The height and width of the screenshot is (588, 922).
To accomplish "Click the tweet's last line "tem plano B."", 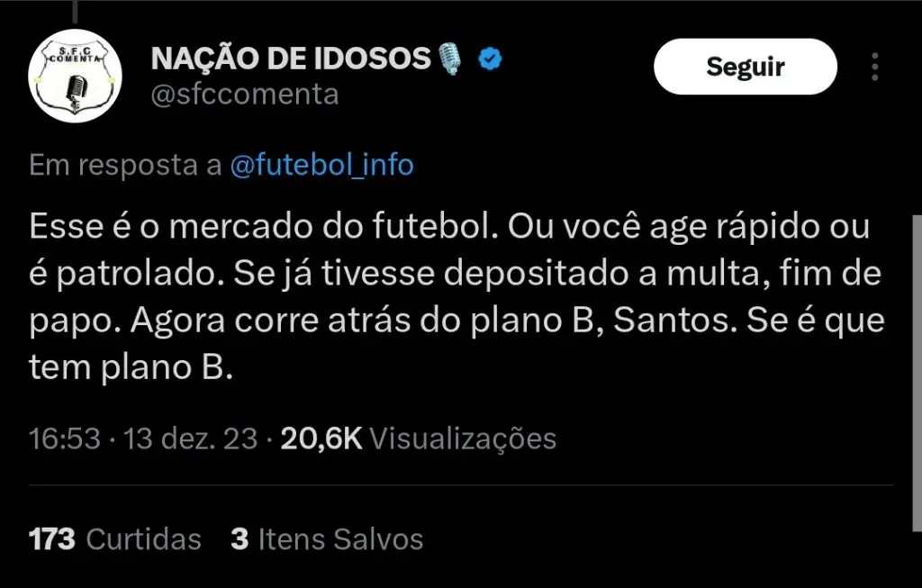I will click(x=131, y=368).
